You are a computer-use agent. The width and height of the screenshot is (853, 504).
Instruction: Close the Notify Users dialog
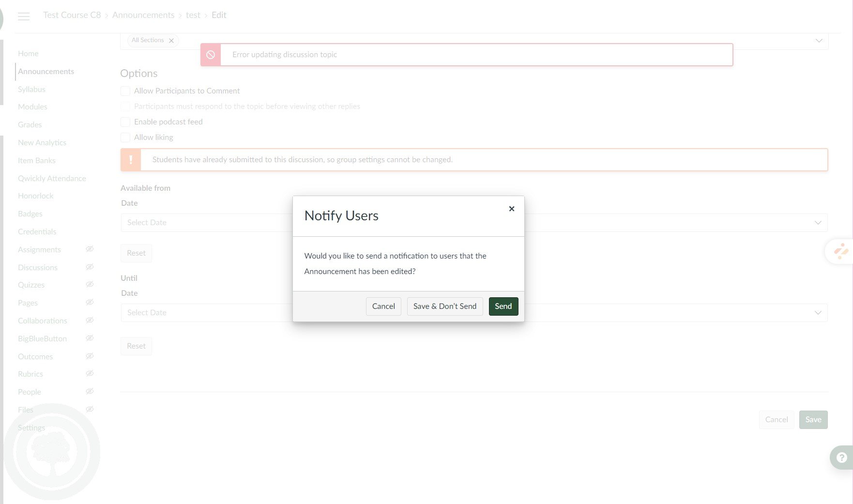(x=511, y=209)
